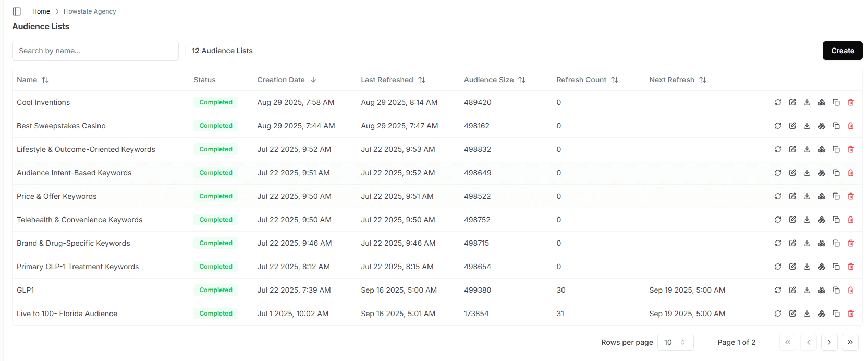The width and height of the screenshot is (868, 361).
Task: Click audience size value 499380
Action: [478, 290]
